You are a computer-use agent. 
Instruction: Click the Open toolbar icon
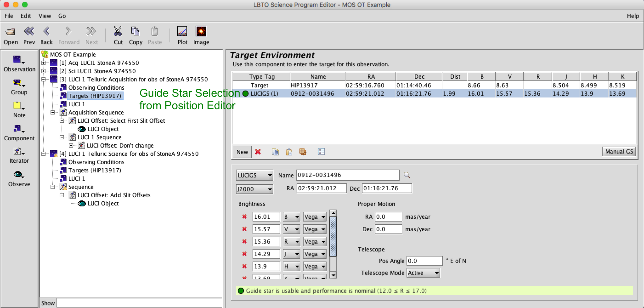coord(10,32)
